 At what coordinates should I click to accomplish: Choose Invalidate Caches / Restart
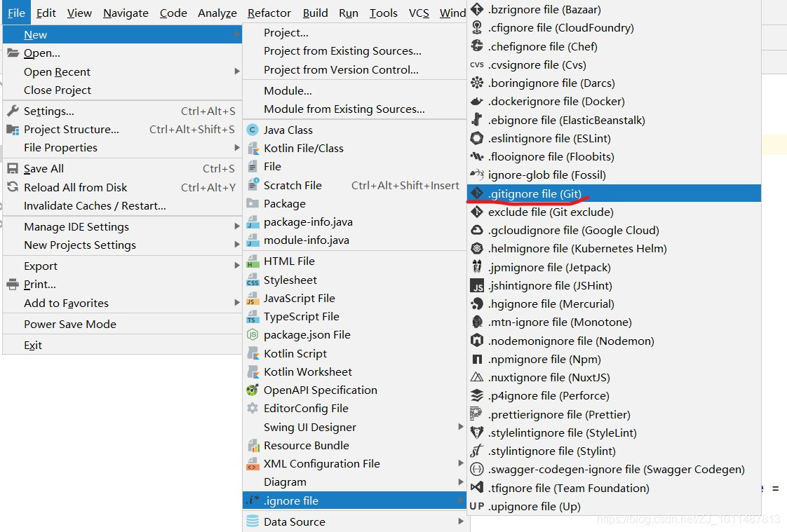coord(95,205)
